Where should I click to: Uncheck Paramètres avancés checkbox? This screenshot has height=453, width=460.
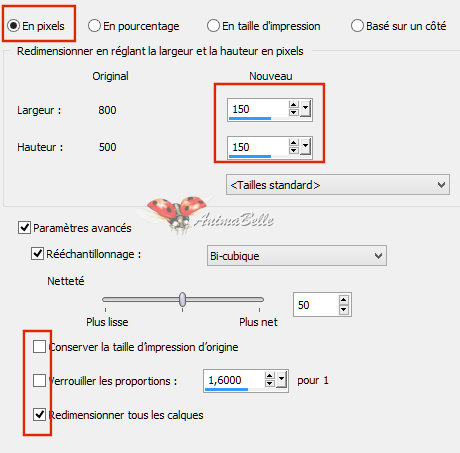(x=24, y=228)
